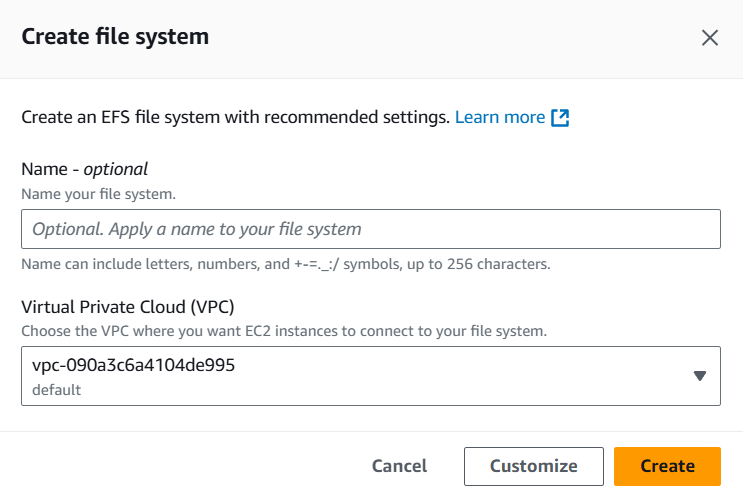
Task: Click the italic "optional" word
Action: [115, 169]
